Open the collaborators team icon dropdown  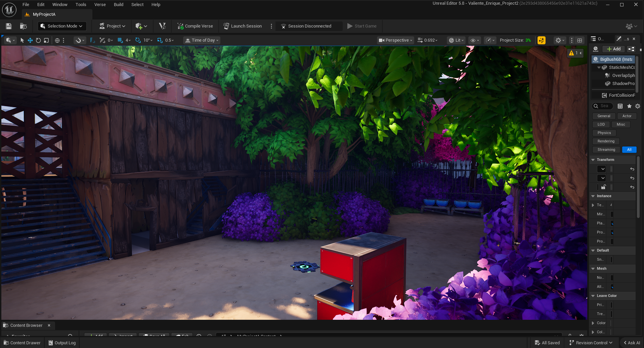[x=631, y=26]
